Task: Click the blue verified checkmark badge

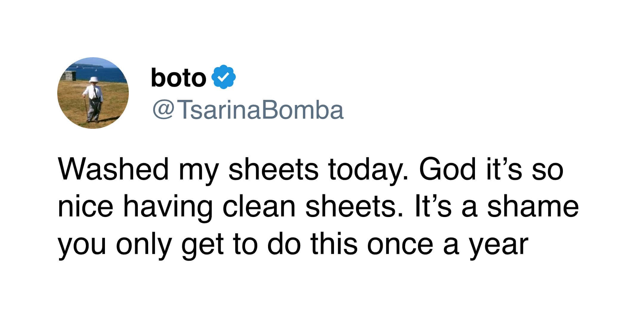Action: 224,77
